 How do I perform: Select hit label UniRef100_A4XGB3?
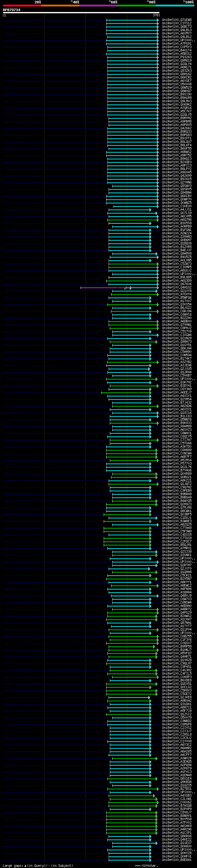coord(177,795)
